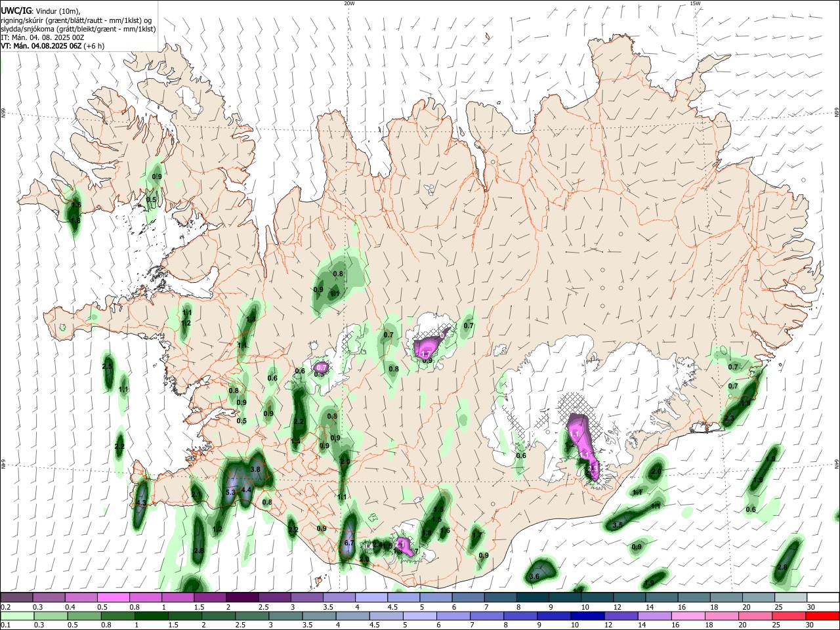Pick the dark purple 2 swatch, top legend row
The width and height of the screenshot is (840, 630).
(242, 597)
